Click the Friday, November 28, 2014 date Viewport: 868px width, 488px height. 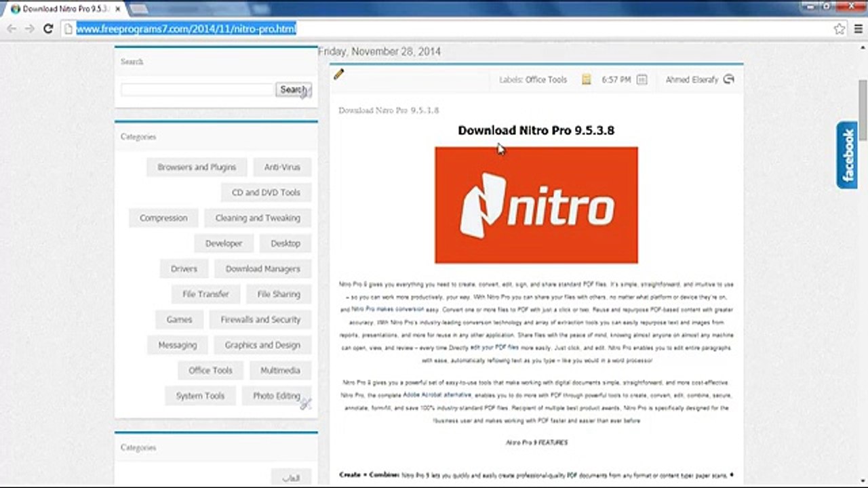pos(380,52)
